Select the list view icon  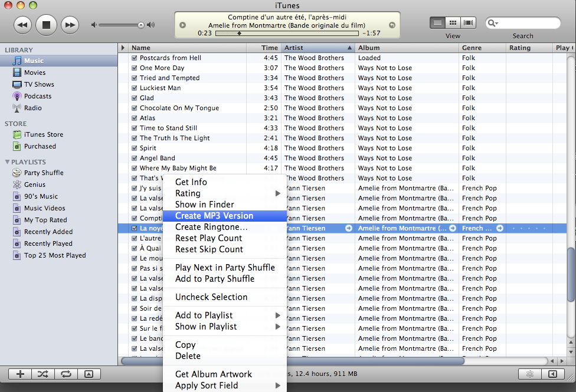tap(437, 23)
